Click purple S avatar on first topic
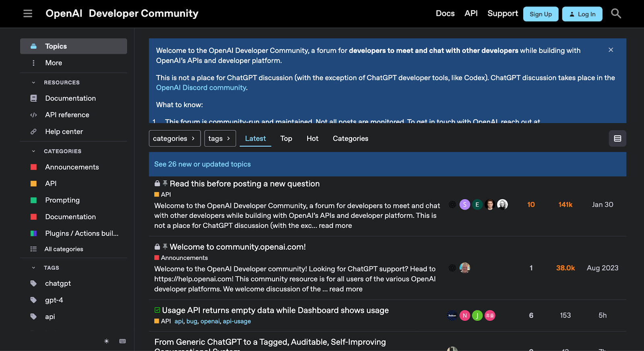Viewport: 644px width, 351px height. (x=464, y=205)
